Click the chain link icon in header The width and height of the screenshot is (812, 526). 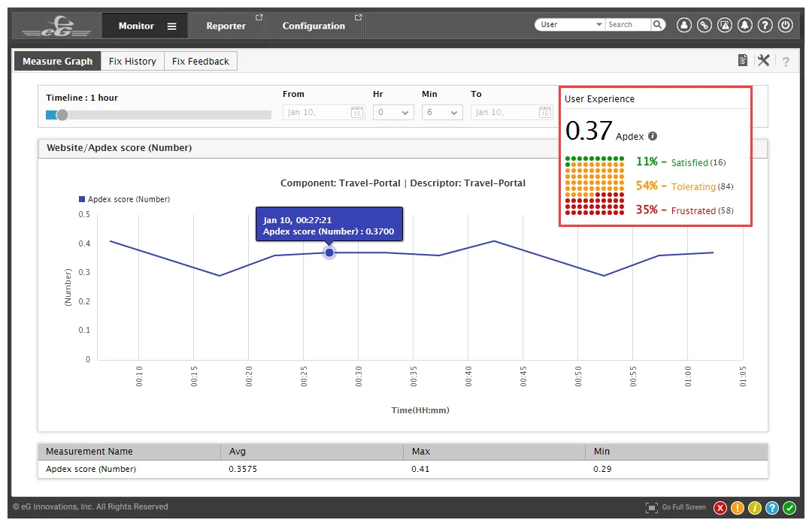704,25
